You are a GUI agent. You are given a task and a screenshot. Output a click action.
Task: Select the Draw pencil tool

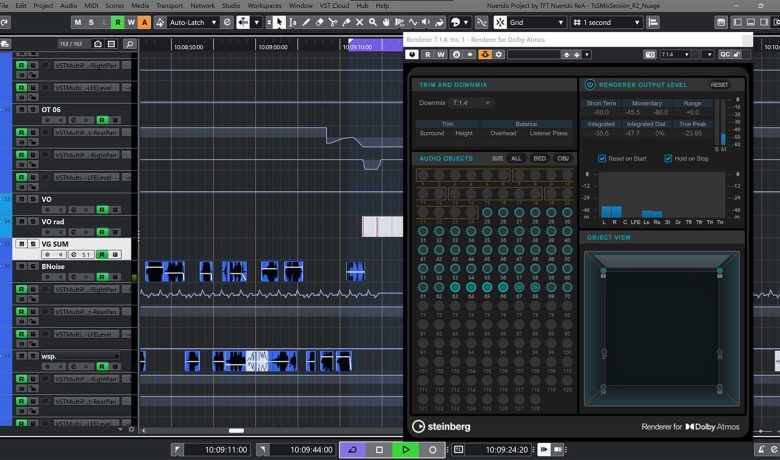click(306, 22)
